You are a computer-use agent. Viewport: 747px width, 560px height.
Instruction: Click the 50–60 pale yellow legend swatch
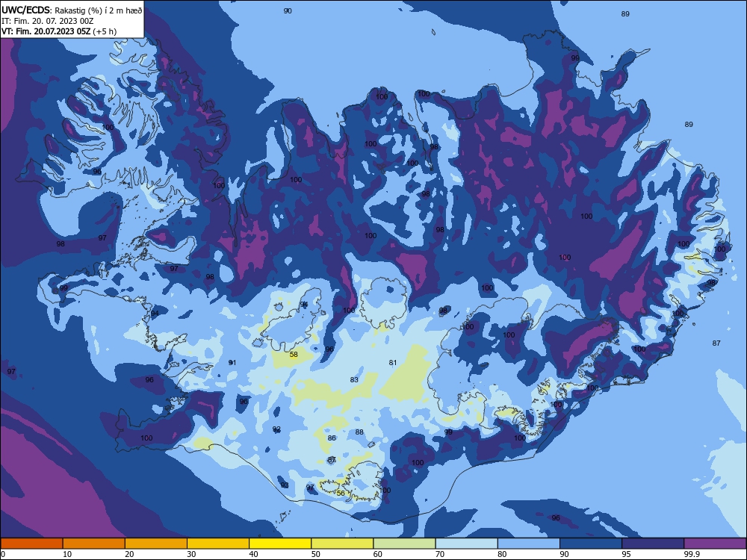[x=343, y=544]
